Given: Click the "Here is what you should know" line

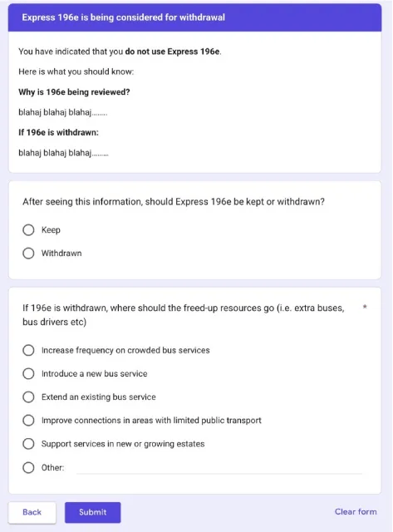Looking at the screenshot, I should coord(76,71).
